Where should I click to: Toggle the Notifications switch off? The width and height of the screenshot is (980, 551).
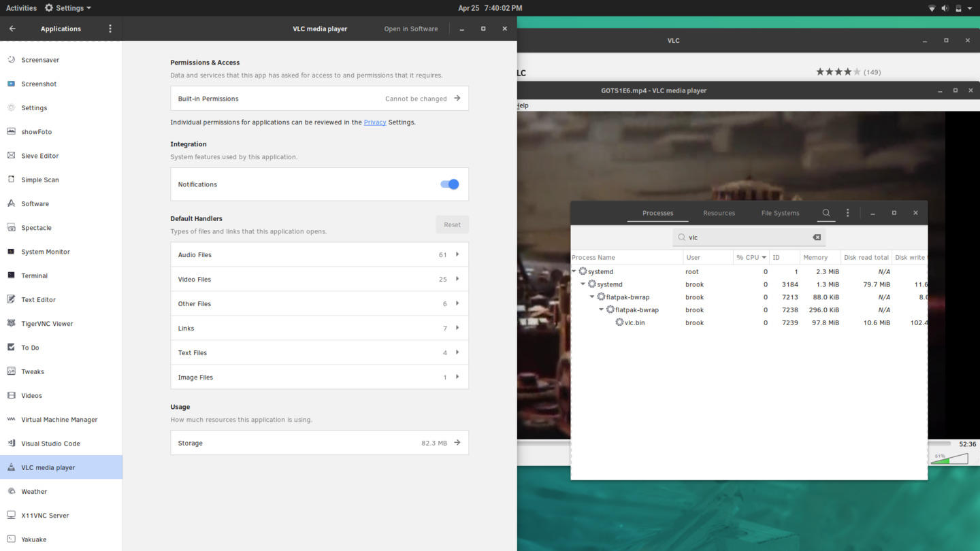[450, 184]
